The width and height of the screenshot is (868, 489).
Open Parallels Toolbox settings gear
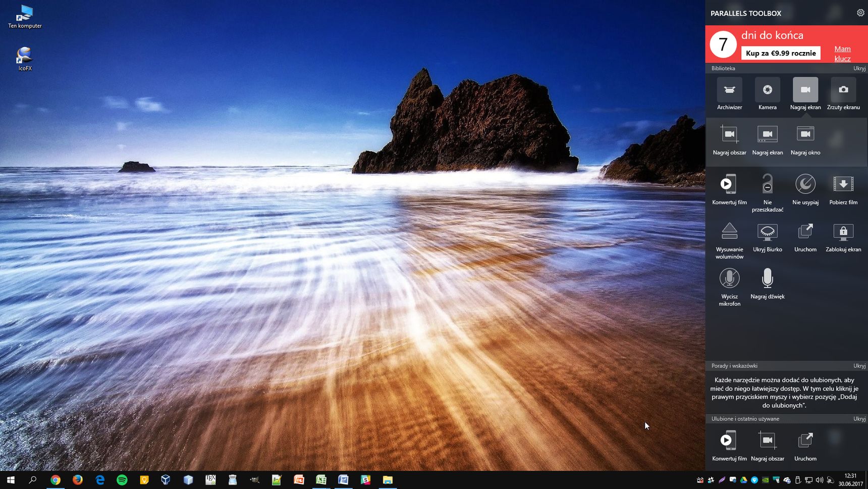click(x=860, y=13)
